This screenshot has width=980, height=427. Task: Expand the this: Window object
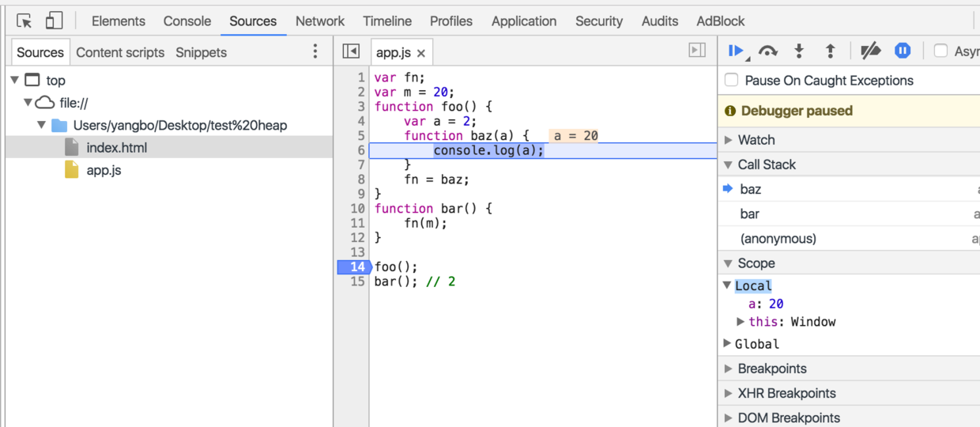(x=741, y=322)
